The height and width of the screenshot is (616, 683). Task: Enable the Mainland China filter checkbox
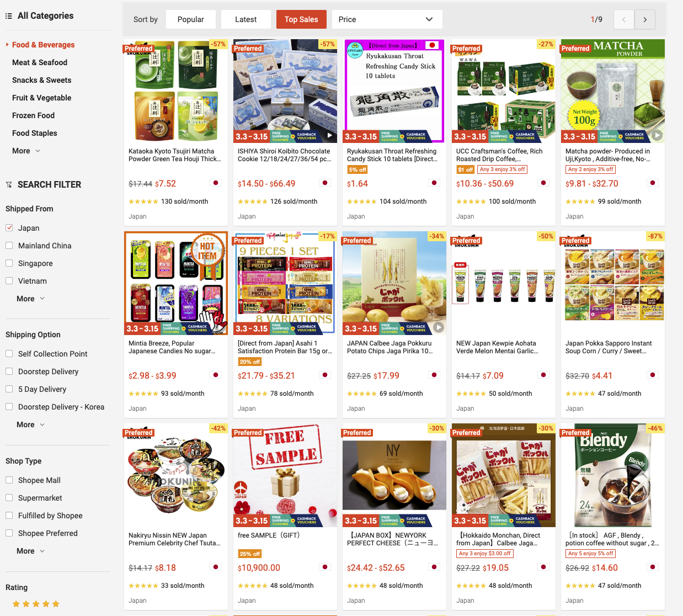tap(9, 246)
